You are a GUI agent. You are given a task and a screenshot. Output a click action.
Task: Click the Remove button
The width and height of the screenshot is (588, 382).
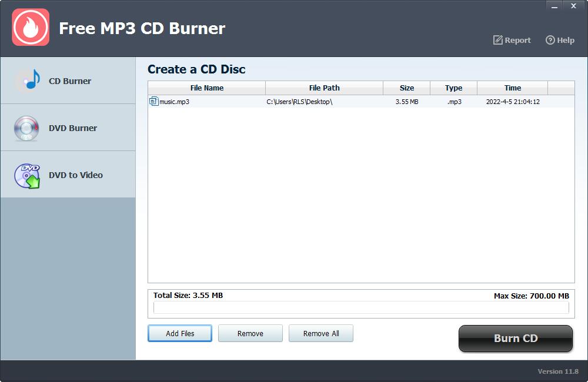(x=250, y=333)
